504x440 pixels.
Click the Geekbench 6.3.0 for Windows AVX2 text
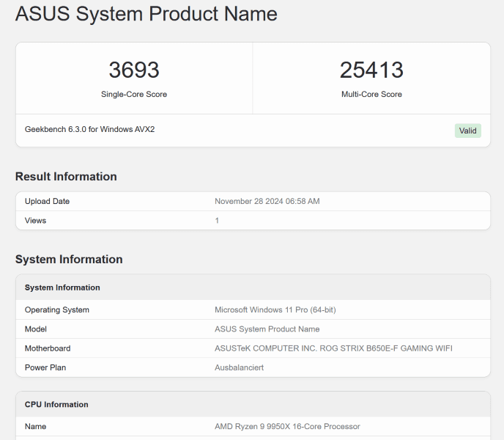89,129
